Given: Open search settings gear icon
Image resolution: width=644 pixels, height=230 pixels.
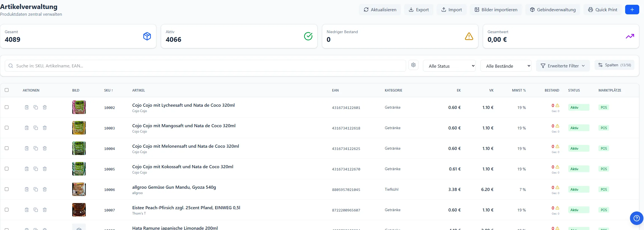Looking at the screenshot, I should tap(413, 65).
